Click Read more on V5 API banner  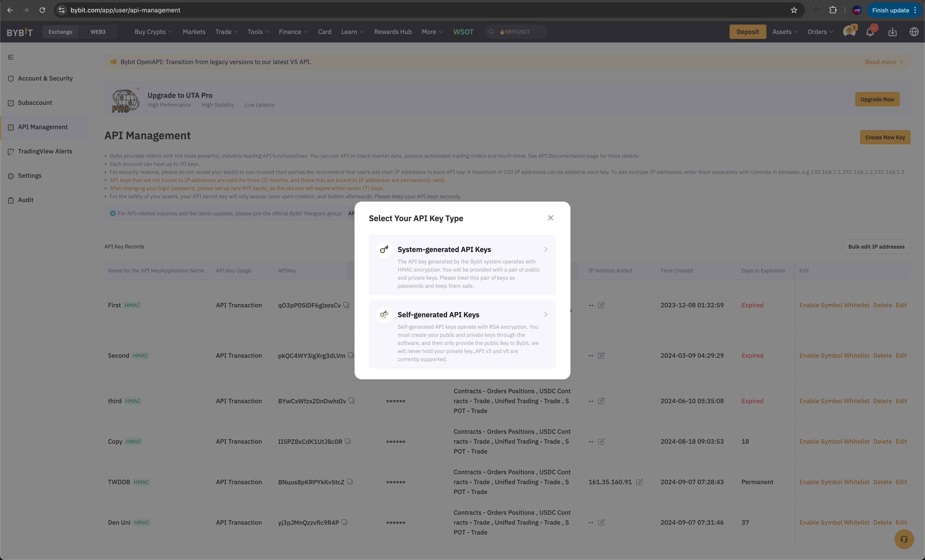(x=884, y=62)
